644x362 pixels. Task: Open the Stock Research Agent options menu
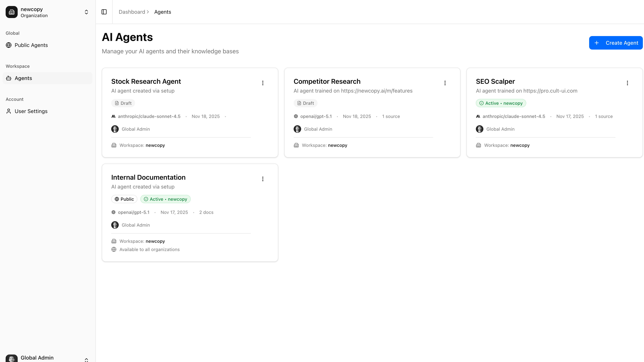[263, 83]
